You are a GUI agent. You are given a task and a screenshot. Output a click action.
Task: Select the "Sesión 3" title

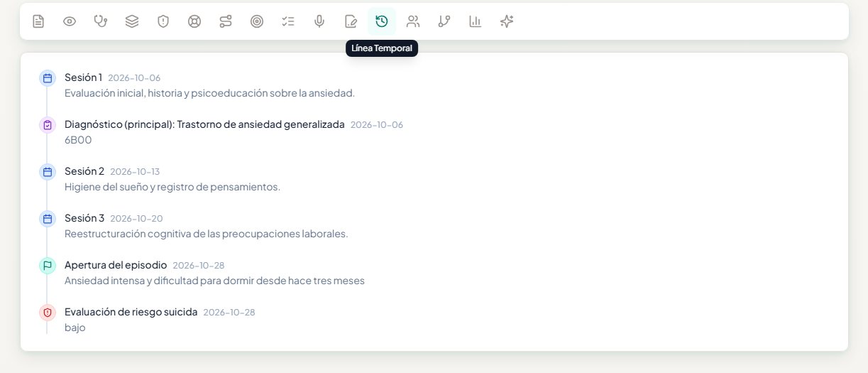tap(84, 218)
